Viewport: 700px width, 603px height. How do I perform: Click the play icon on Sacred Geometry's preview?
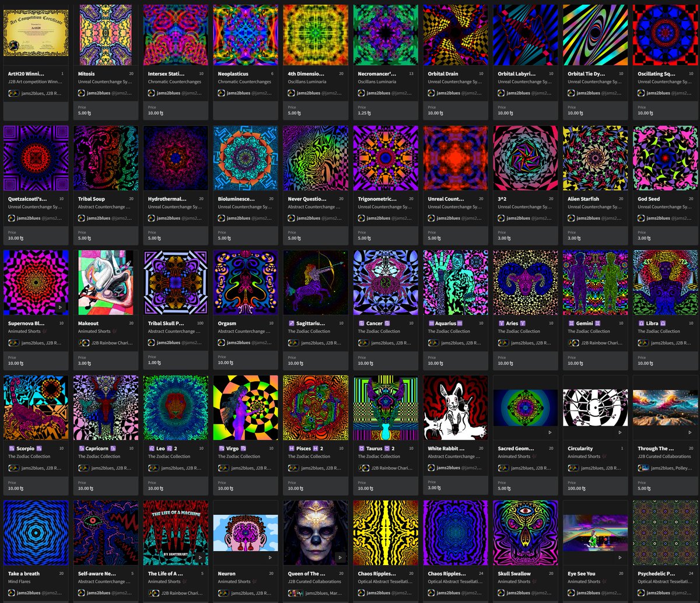pos(550,433)
